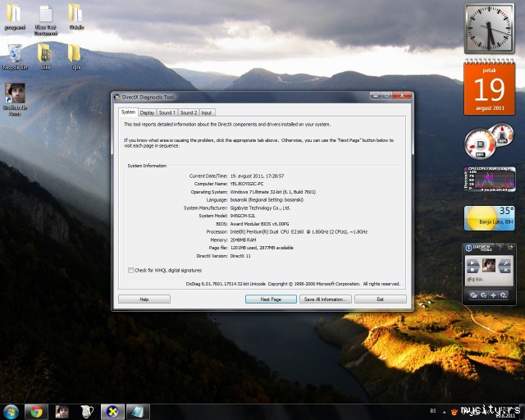Click the plus add icon in DAEMON Tools gadget
525x420 pixels.
(x=493, y=295)
